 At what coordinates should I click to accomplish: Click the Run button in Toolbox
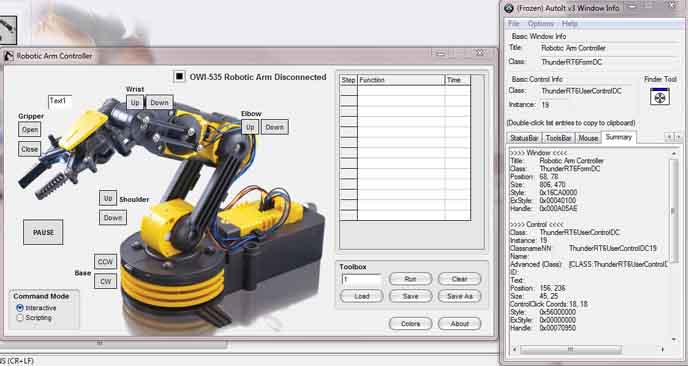[410, 279]
